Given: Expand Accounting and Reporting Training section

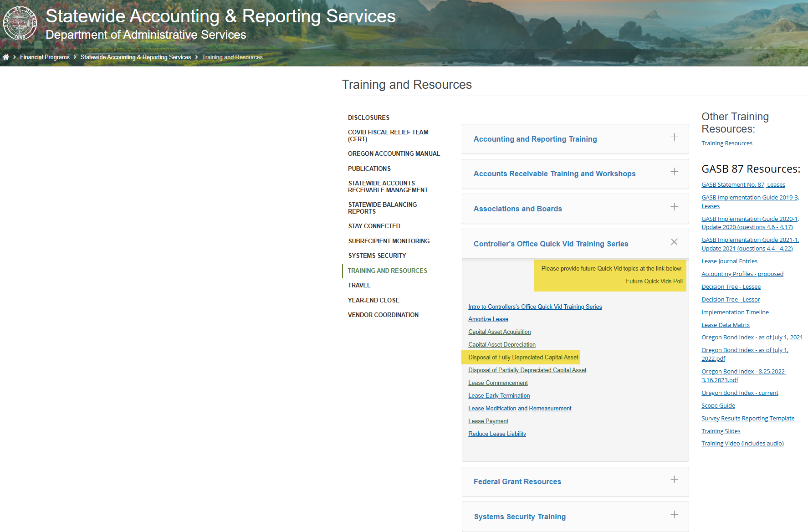Looking at the screenshot, I should [535, 139].
